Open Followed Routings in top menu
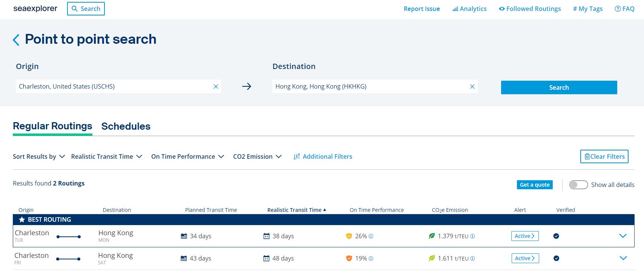This screenshot has height=279, width=644. click(x=530, y=9)
